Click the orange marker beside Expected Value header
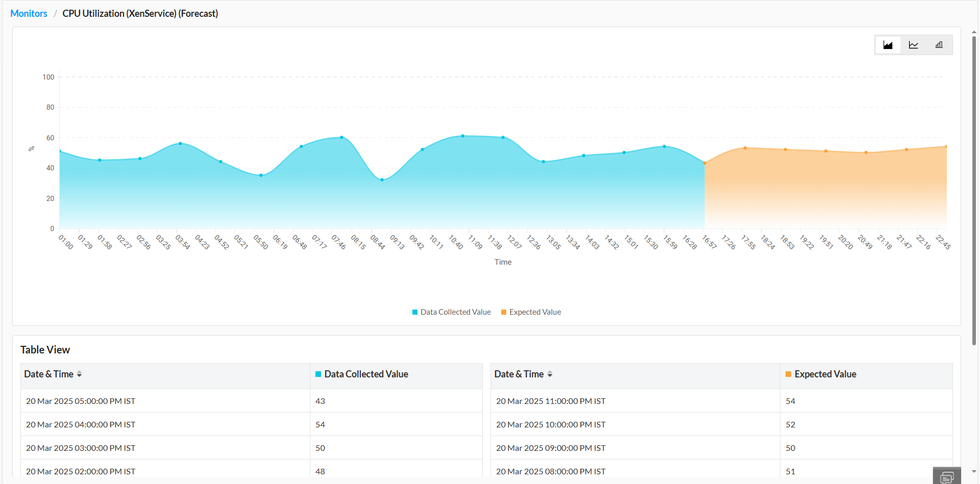The width and height of the screenshot is (980, 484). click(788, 374)
